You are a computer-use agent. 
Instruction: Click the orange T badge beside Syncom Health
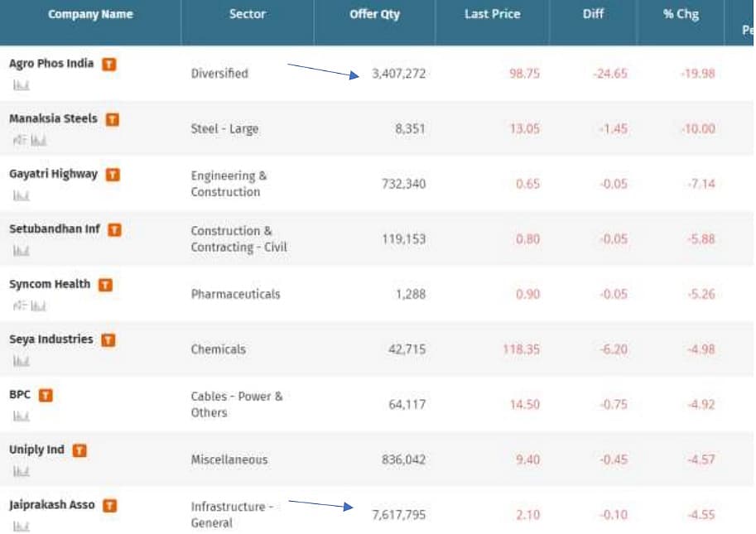point(105,285)
